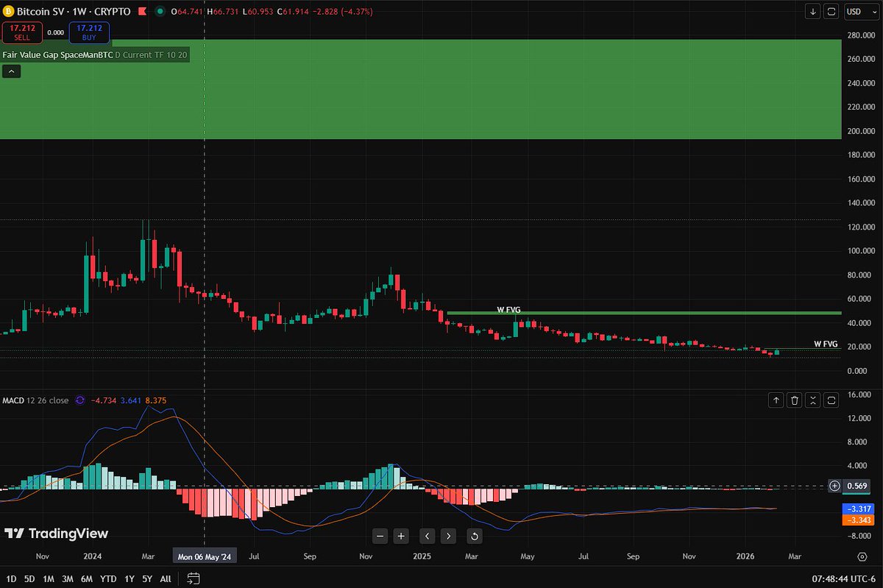Click the 17.212 BUY button

click(88, 32)
